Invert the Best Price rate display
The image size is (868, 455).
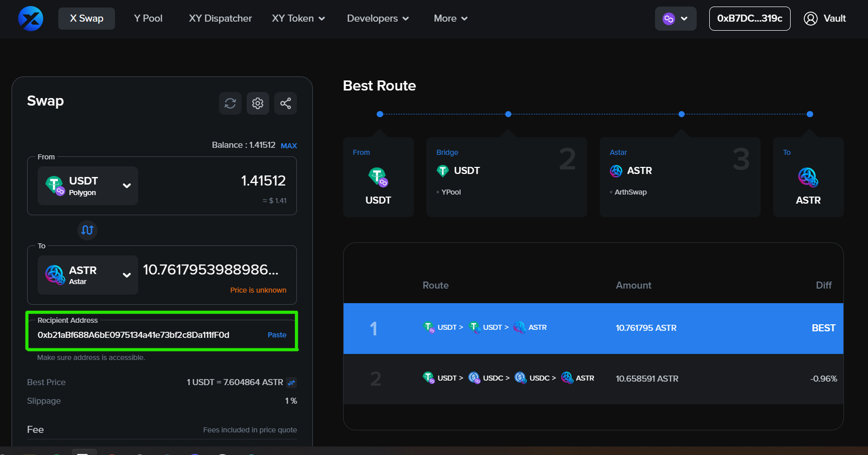[291, 383]
